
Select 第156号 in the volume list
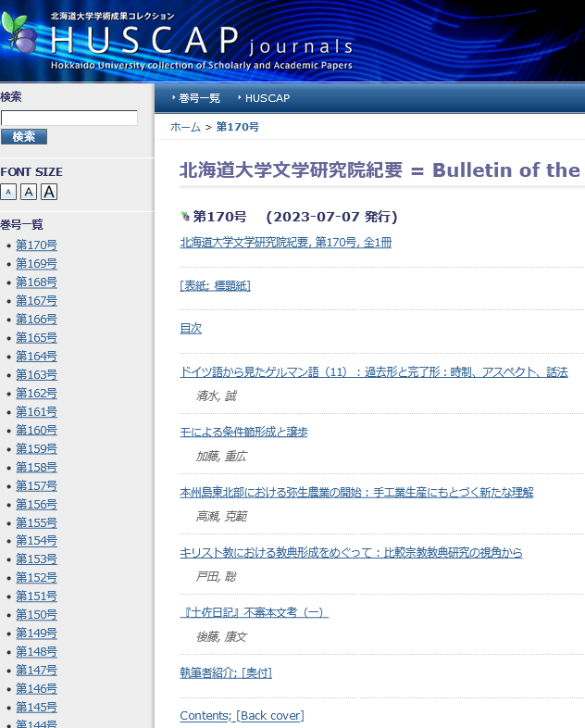[37, 504]
